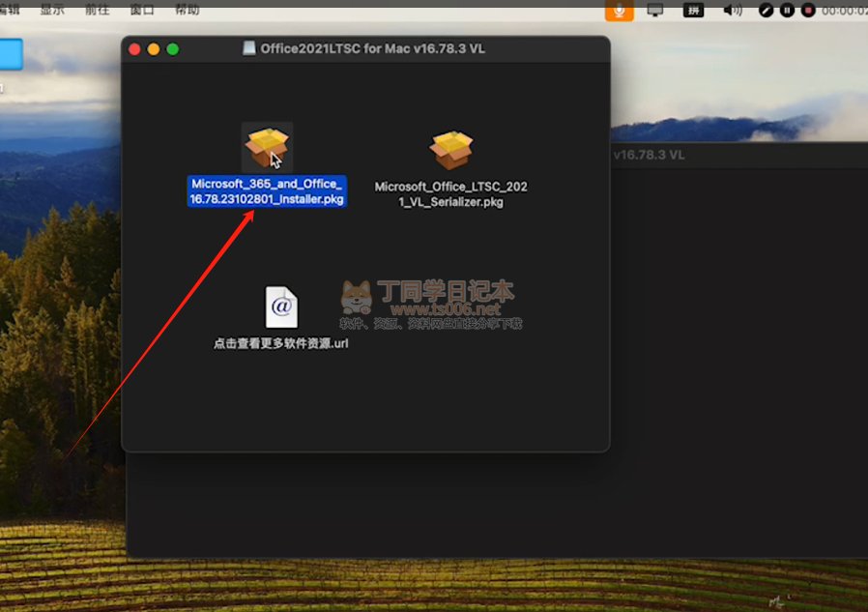Click the pencil annotation icon in the menu bar

[767, 10]
